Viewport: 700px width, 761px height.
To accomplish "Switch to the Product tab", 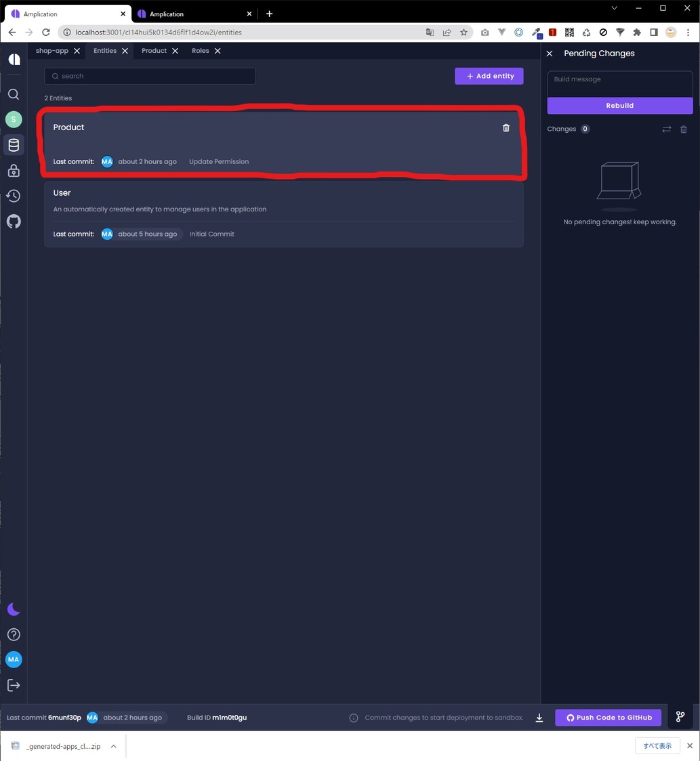I will pos(154,50).
